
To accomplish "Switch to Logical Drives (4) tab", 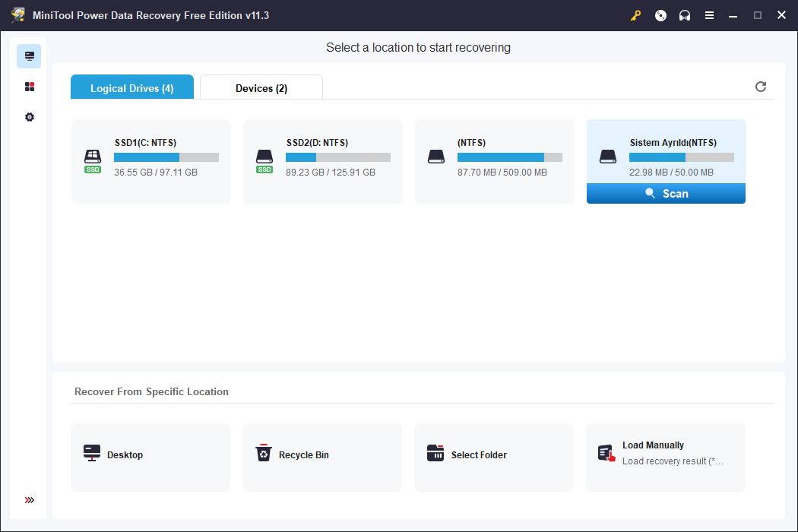I will coord(131,87).
